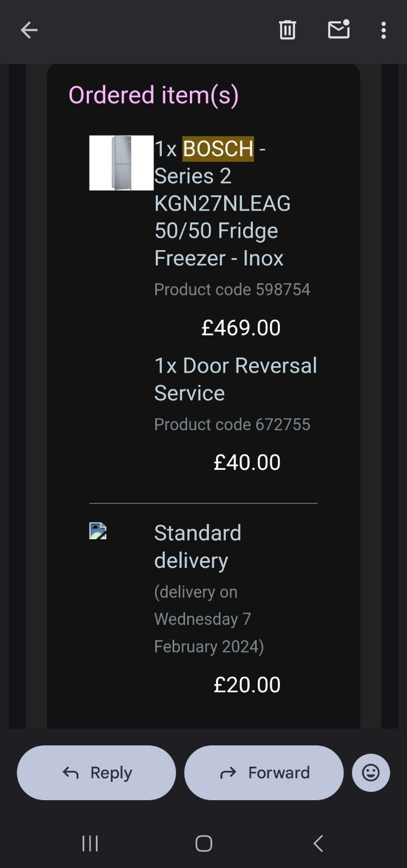Viewport: 407px width, 868px height.
Task: Tap Product code 598754 text
Action: pos(232,290)
